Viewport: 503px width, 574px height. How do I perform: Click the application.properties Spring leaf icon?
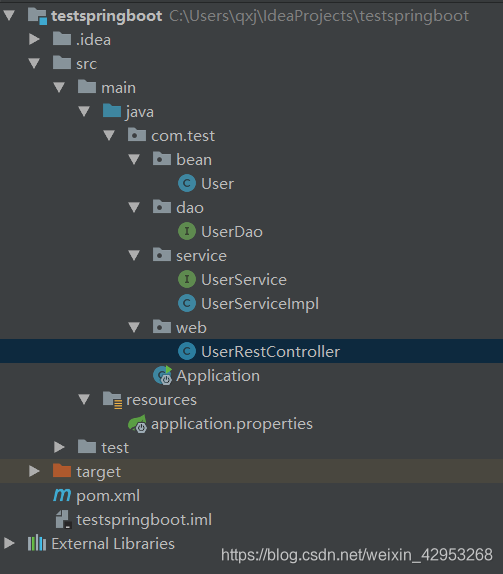(137, 424)
